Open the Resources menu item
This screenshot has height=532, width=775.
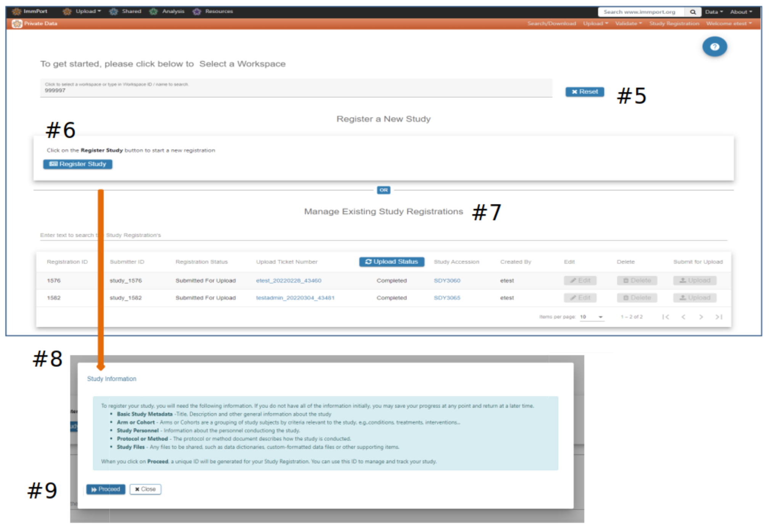coord(219,11)
